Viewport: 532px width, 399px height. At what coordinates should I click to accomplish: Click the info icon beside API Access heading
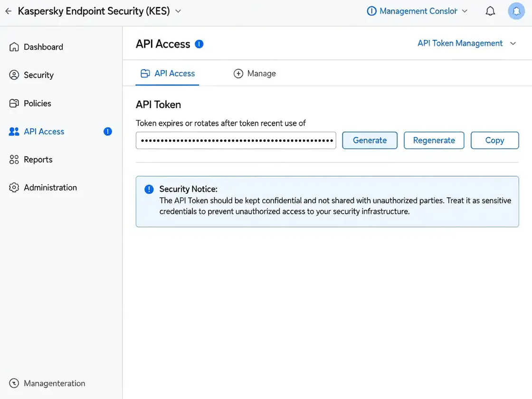pyautogui.click(x=199, y=44)
